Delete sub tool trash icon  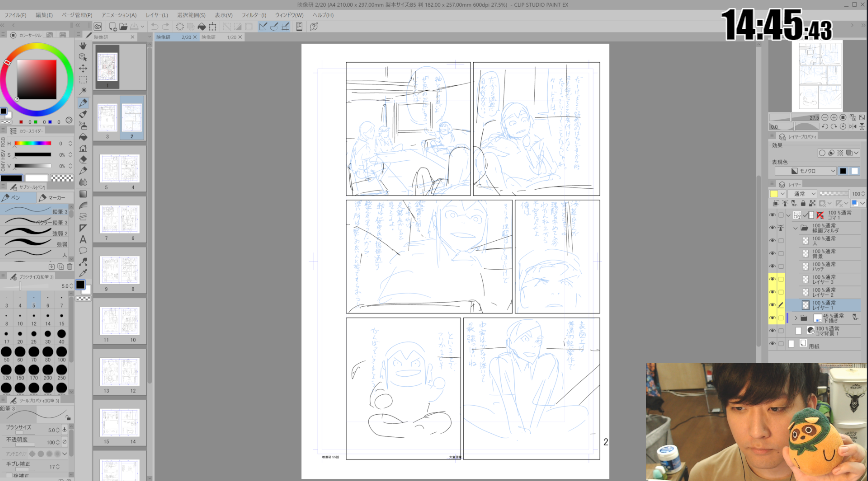(x=70, y=266)
